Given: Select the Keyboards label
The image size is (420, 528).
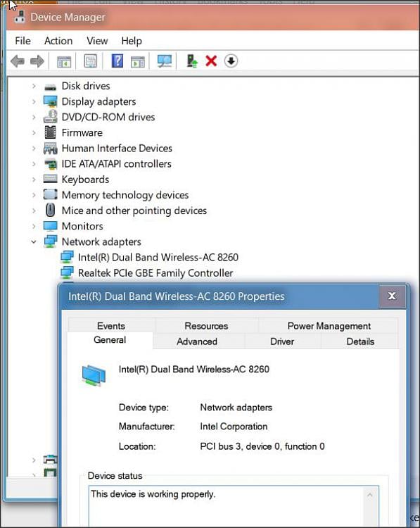Looking at the screenshot, I should [85, 179].
